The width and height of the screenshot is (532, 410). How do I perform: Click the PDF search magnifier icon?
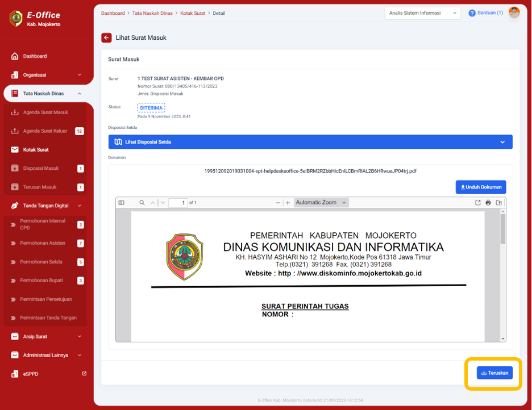click(x=142, y=203)
